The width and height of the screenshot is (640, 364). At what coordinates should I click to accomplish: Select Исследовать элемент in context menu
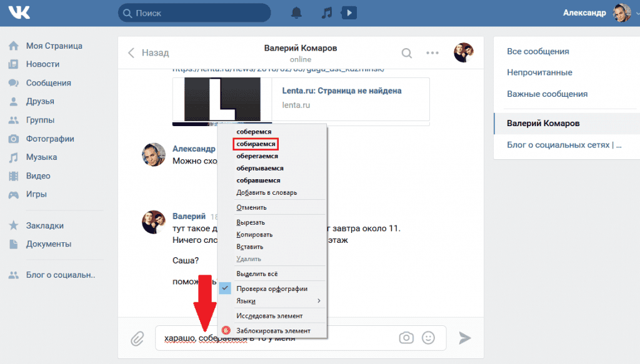click(269, 316)
